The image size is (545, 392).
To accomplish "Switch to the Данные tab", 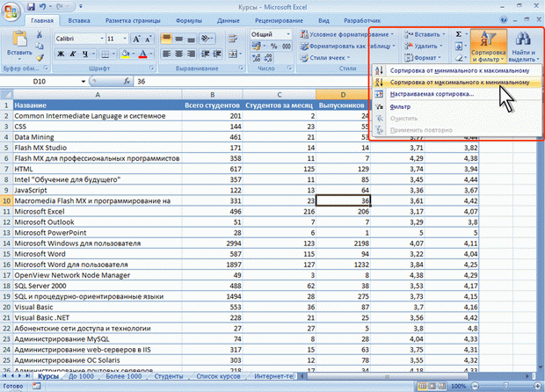I will coord(229,20).
